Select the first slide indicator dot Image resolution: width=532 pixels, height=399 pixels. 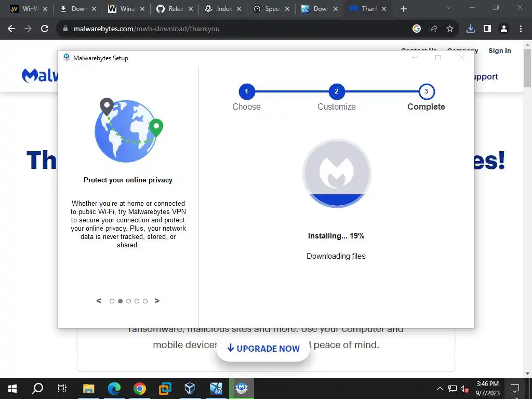pos(112,301)
